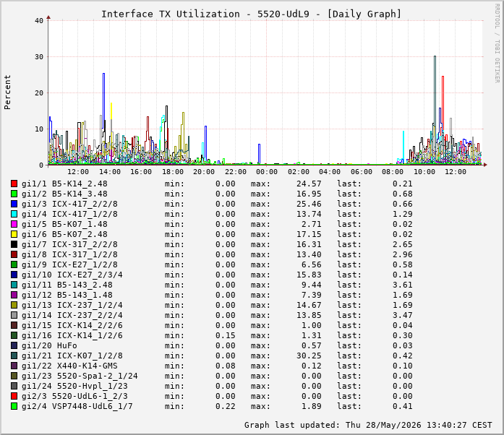504x435 pixels.
Task: Click the brown swatch for gi1/15 ICX-K14_2/2/6
Action: click(x=14, y=325)
